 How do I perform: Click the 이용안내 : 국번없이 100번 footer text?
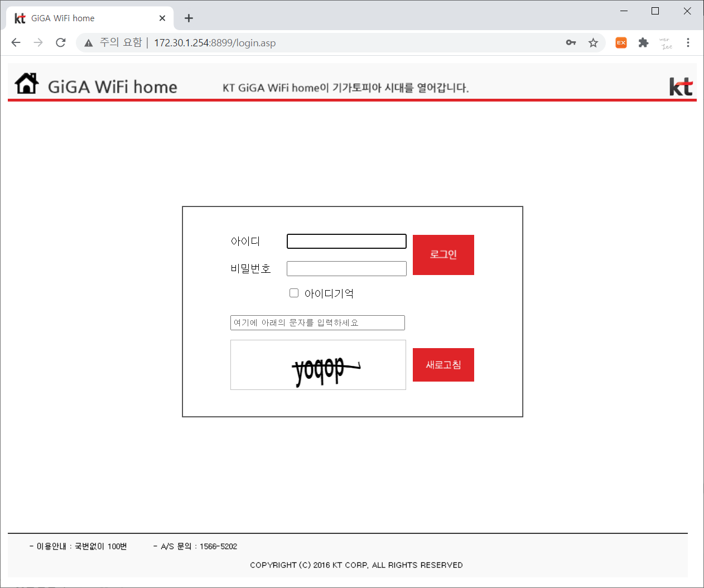tap(78, 546)
